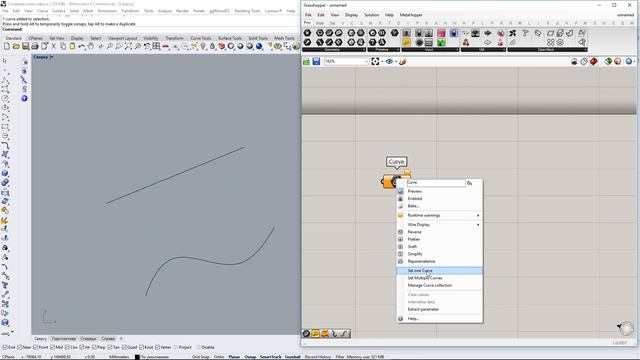The height and width of the screenshot is (360, 640).
Task: Click the four-viewport layout icon in Rhino toolbar
Action: 156,47
